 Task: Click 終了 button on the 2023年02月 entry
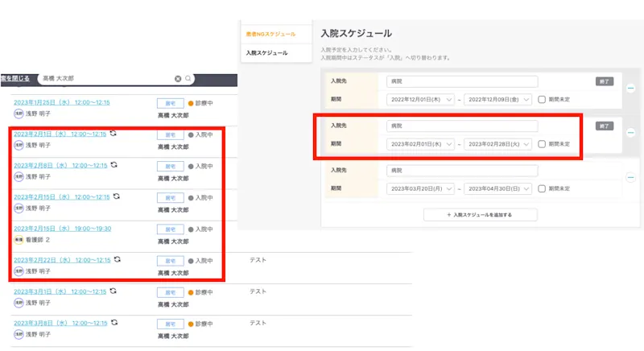(x=605, y=126)
